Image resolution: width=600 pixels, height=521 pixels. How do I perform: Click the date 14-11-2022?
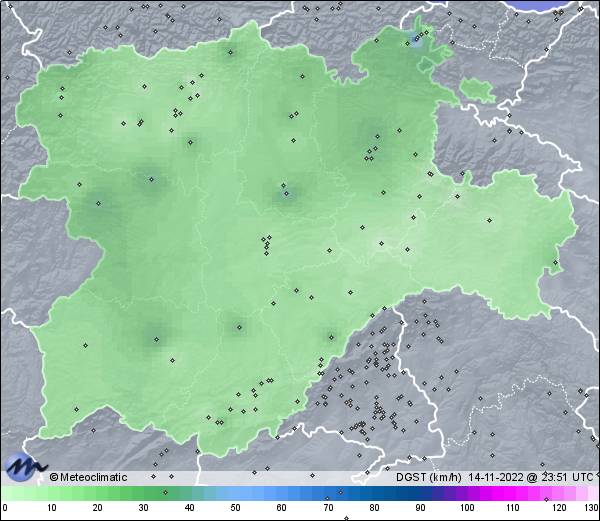[x=496, y=477]
